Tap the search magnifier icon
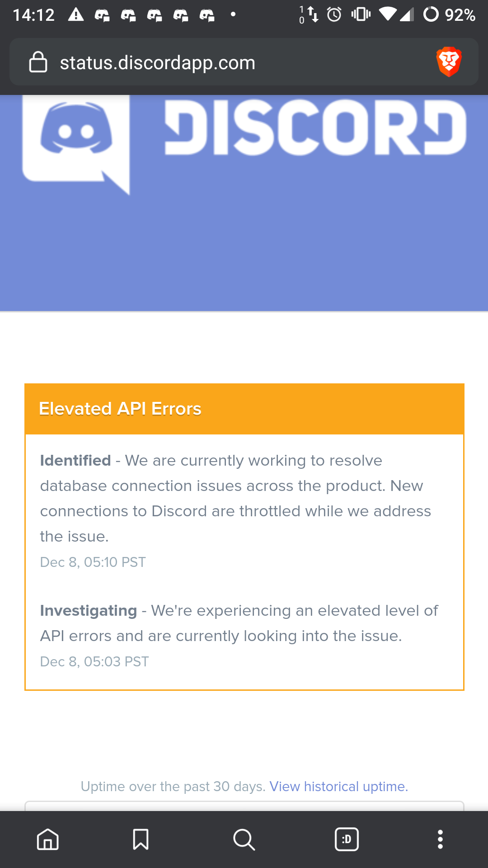This screenshot has height=868, width=488. [x=244, y=840]
